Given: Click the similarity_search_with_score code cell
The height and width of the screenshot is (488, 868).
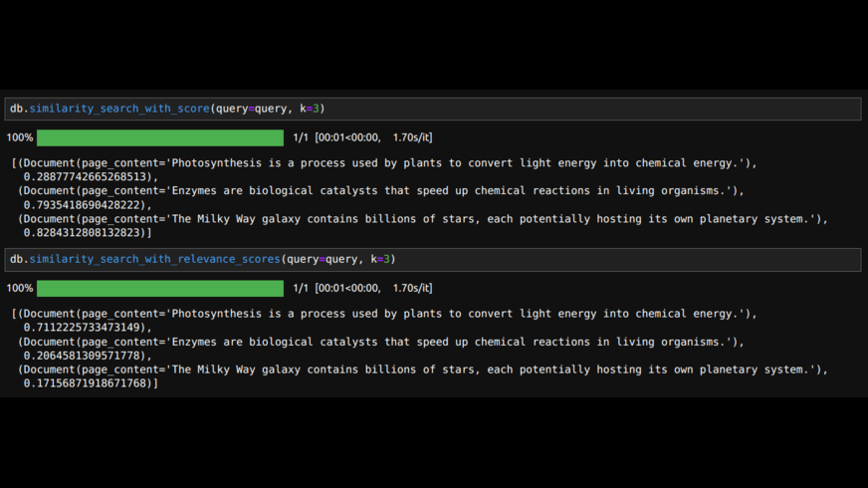Looking at the screenshot, I should [433, 110].
